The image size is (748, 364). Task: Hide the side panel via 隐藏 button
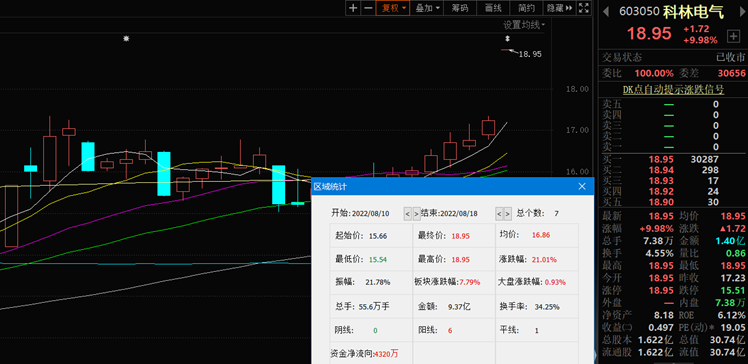[559, 8]
